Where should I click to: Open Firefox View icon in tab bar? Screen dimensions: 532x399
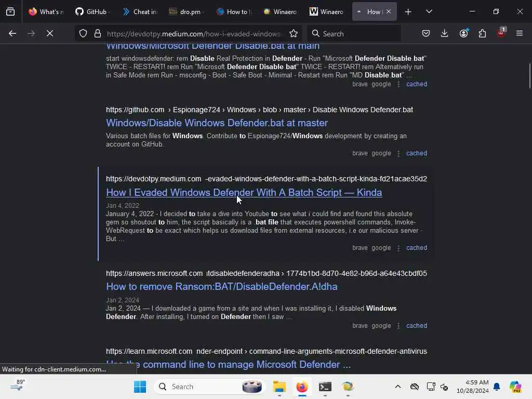click(10, 11)
